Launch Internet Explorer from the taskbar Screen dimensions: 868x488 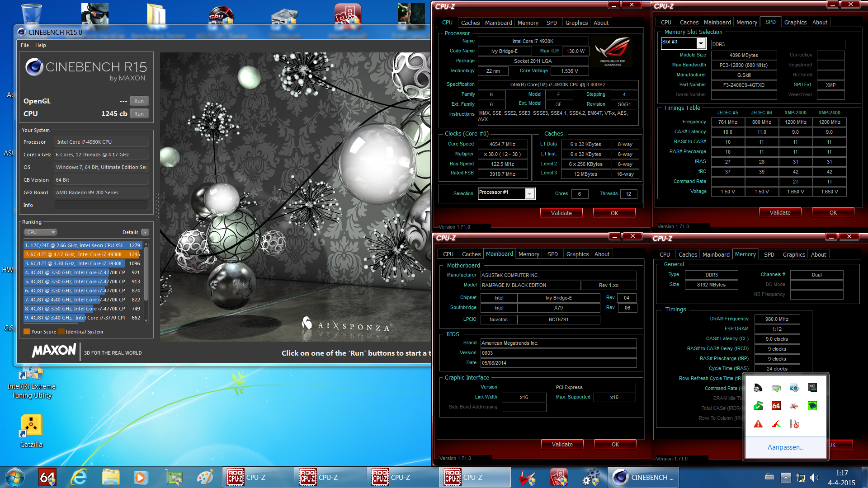pos(79,477)
